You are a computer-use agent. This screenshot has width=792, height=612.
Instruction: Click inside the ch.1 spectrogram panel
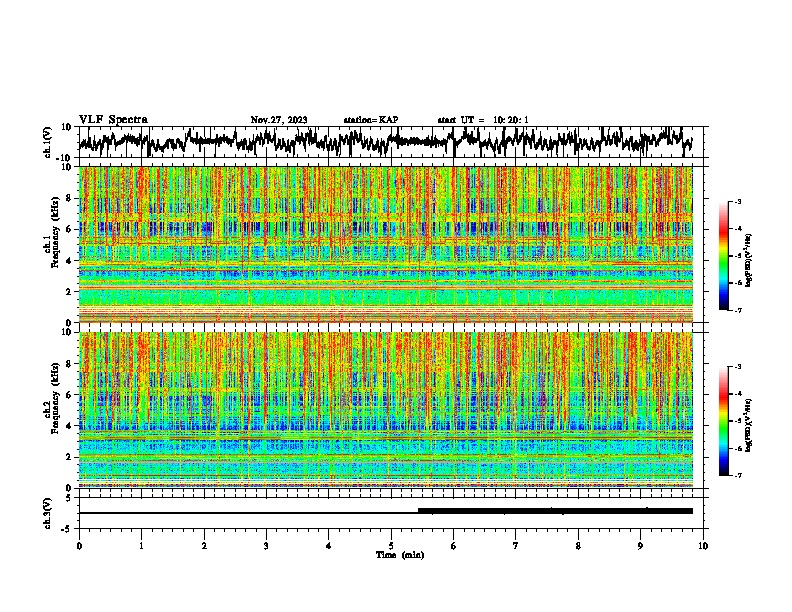click(x=385, y=244)
